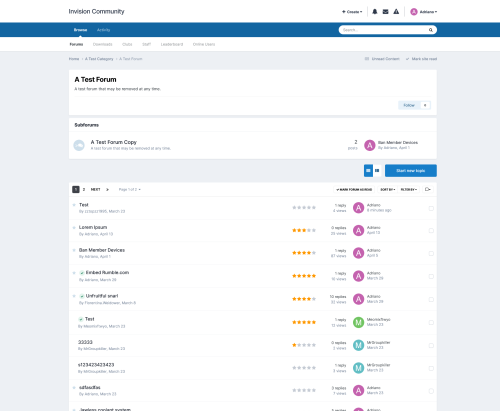This screenshot has height=411, width=500.
Task: Open the messages envelope icon
Action: 385,12
